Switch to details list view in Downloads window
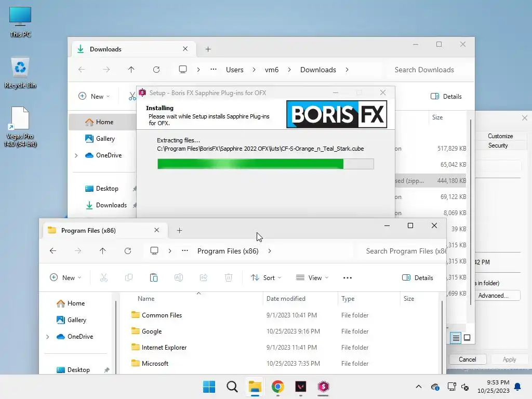 click(456, 338)
